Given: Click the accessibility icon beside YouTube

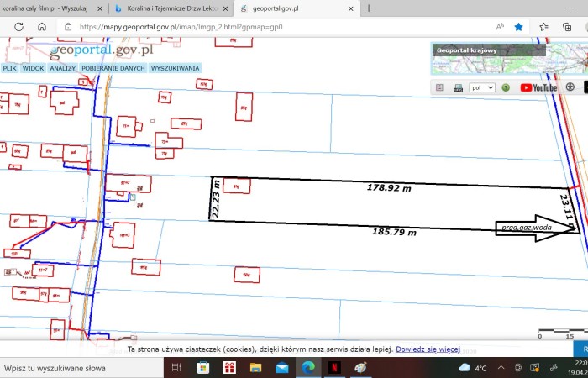Looking at the screenshot, I should pos(570,87).
